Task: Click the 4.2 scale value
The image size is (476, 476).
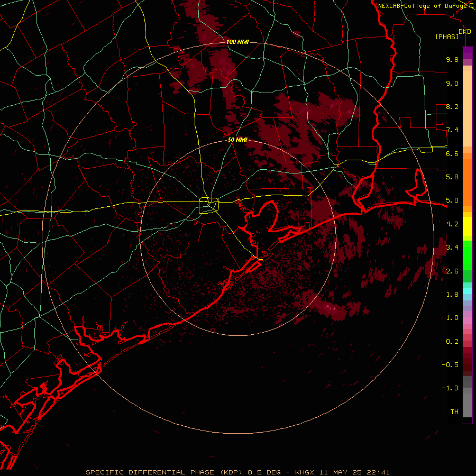Action: (452, 224)
